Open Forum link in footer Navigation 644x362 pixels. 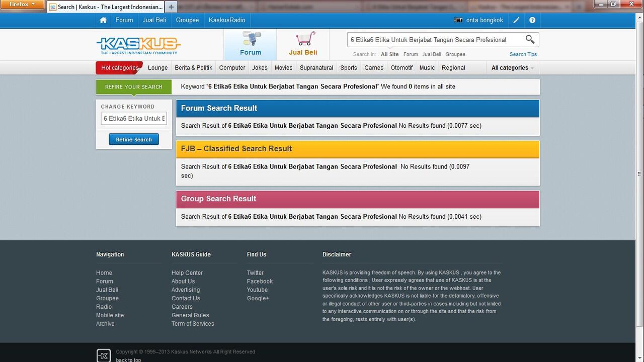pos(105,282)
